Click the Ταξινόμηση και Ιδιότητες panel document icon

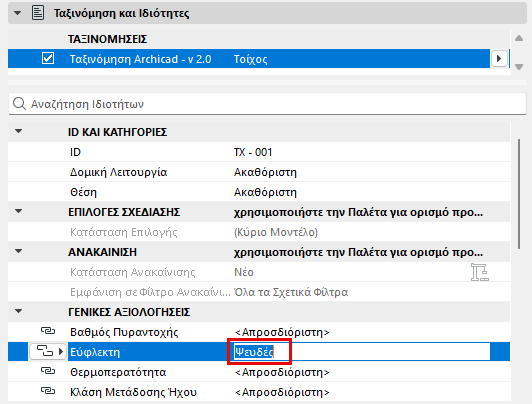38,13
